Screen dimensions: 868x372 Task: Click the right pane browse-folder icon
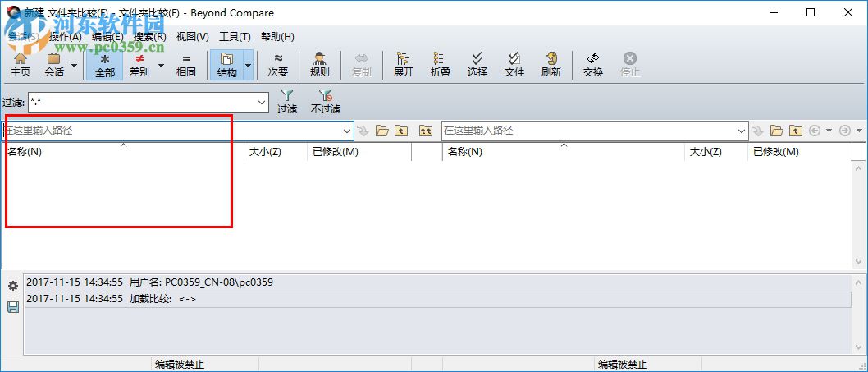pyautogui.click(x=777, y=131)
